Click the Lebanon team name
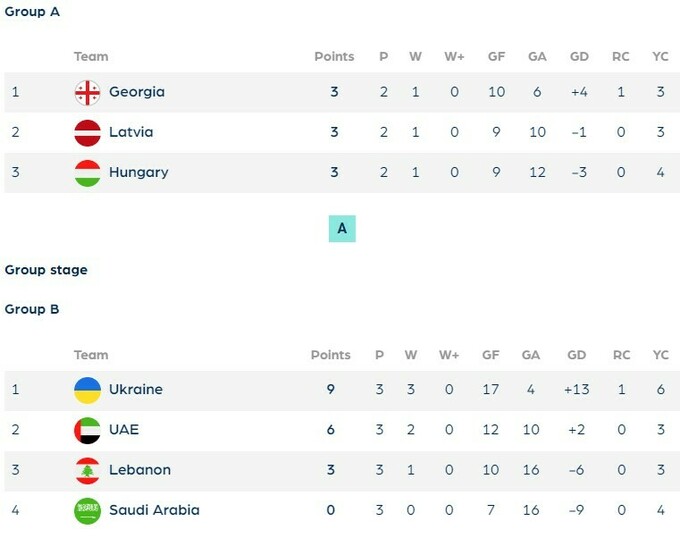 pyautogui.click(x=140, y=470)
